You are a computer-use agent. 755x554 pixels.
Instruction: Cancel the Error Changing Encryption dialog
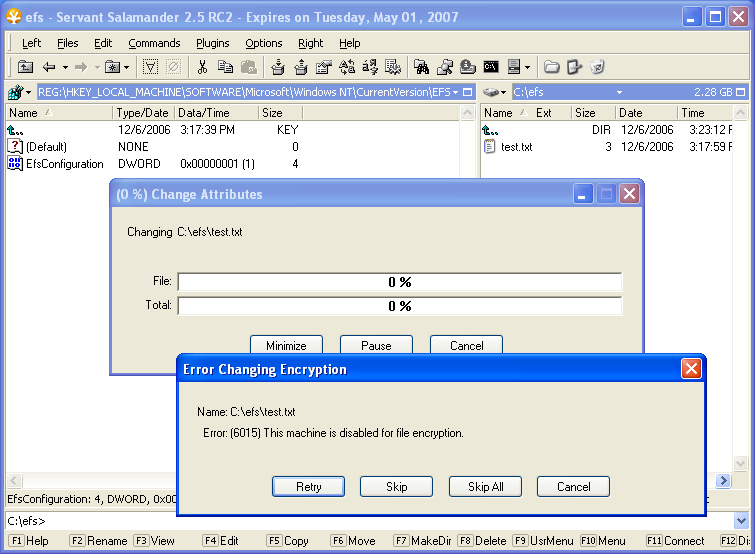pyautogui.click(x=573, y=486)
